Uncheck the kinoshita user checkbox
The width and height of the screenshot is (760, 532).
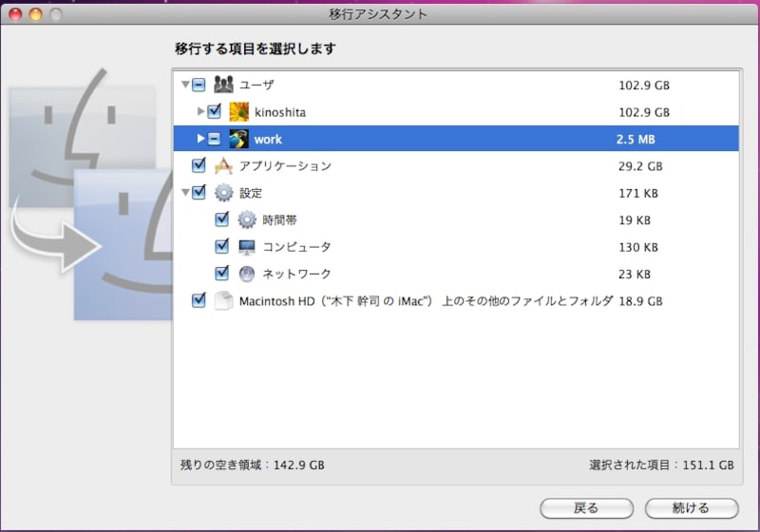coord(215,112)
